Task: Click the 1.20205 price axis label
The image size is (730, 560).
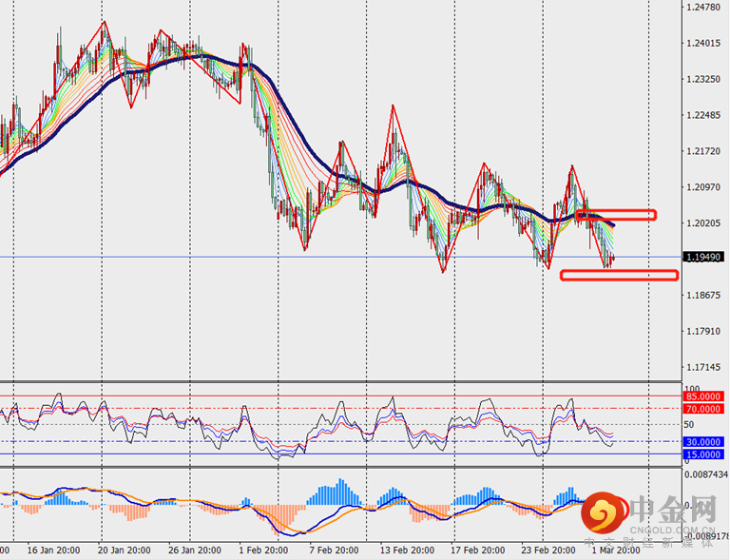Action: click(x=703, y=223)
